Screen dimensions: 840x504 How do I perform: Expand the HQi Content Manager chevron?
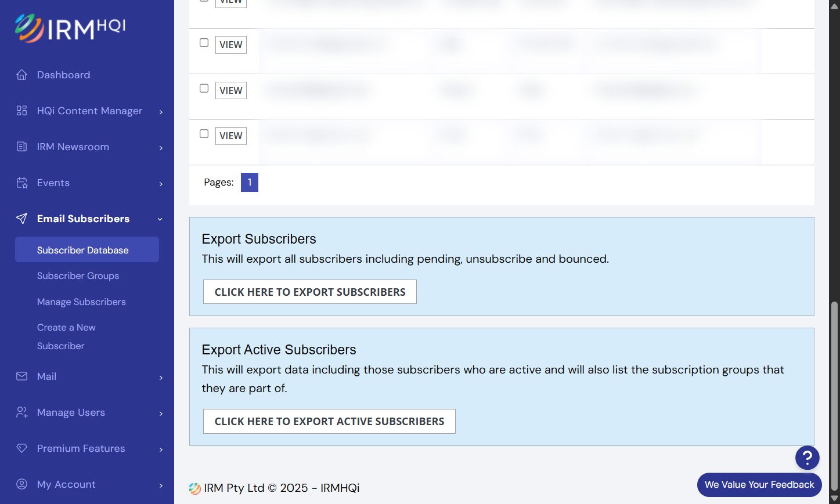(x=161, y=112)
